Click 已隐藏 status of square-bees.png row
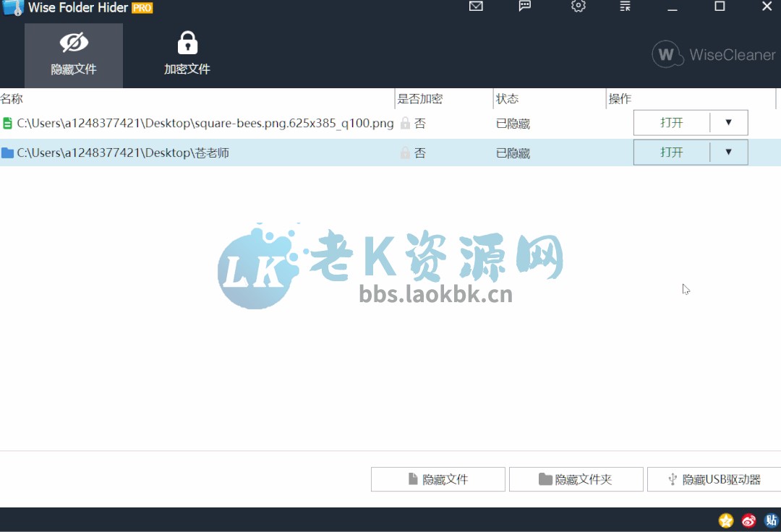The height and width of the screenshot is (532, 781). click(513, 124)
